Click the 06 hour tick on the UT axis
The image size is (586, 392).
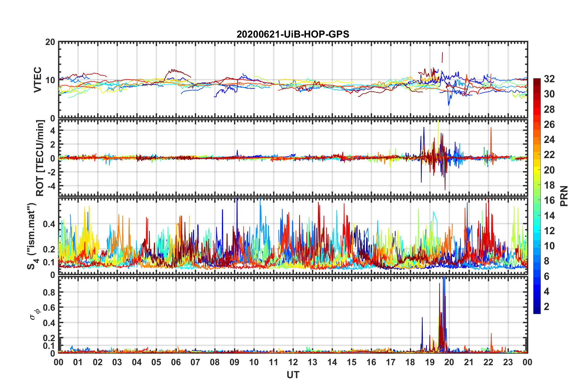tap(176, 362)
